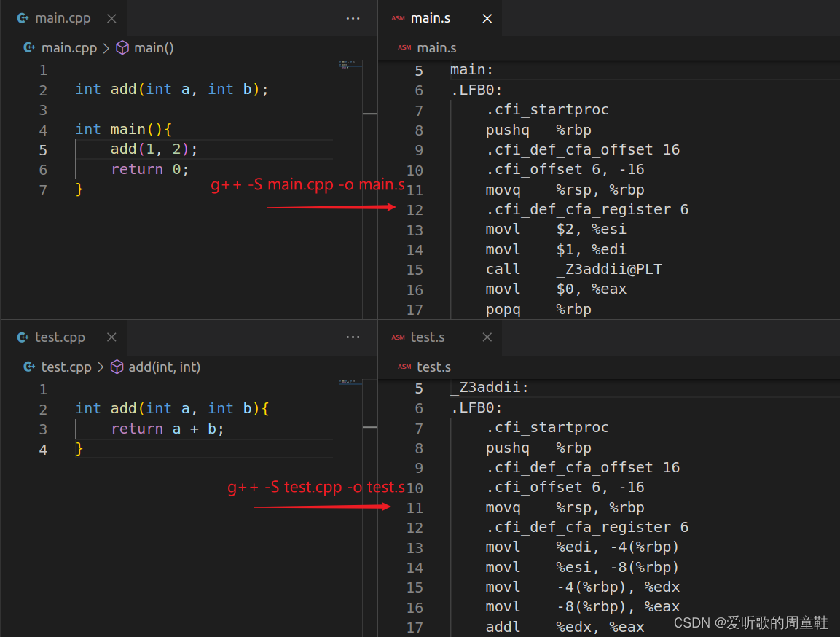Click 'popq %rbp' line in main.s
Viewport: 840px width, 637px height.
(538, 309)
